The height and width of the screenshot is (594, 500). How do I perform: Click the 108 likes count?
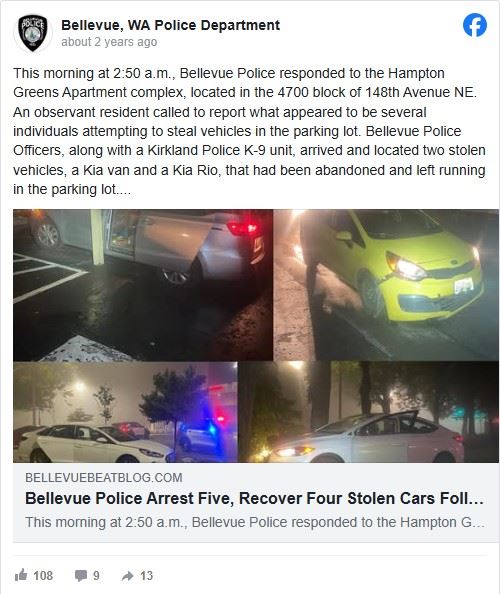[x=43, y=576]
